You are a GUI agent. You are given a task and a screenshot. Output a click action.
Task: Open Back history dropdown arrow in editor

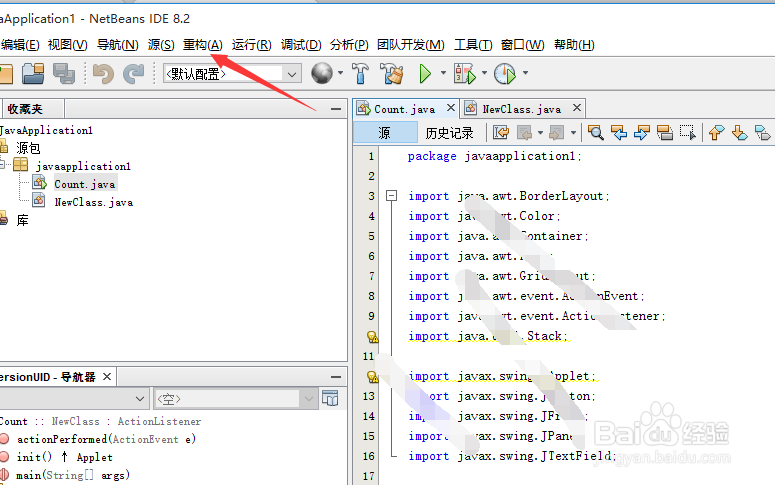(540, 132)
